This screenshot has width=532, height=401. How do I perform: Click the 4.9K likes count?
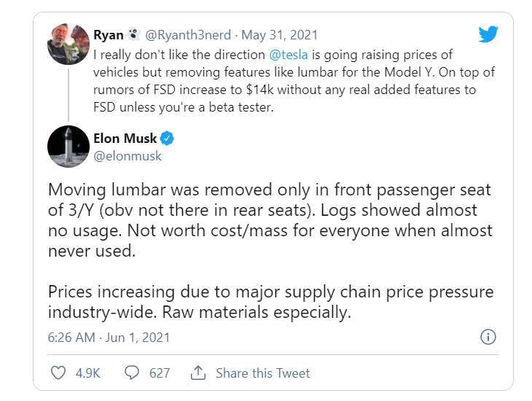[x=87, y=373]
